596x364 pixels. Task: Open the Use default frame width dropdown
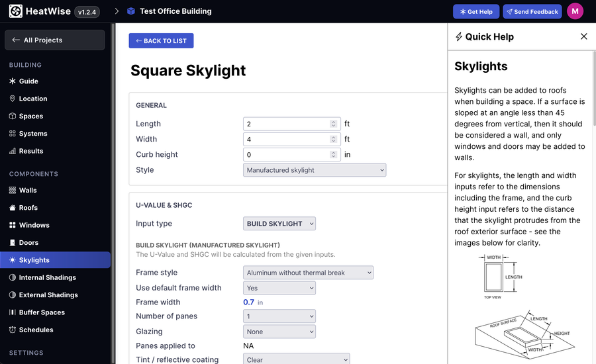279,288
